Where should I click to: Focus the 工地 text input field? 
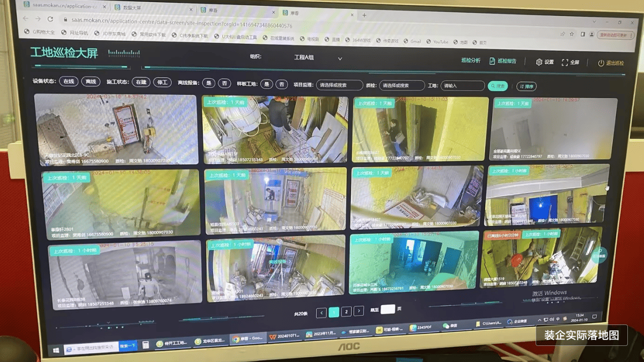coord(462,86)
